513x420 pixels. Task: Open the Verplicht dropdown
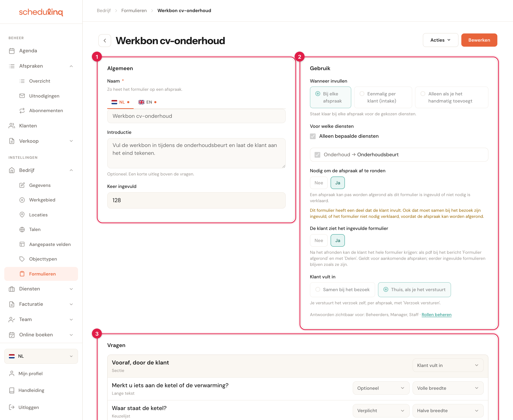tap(381, 411)
